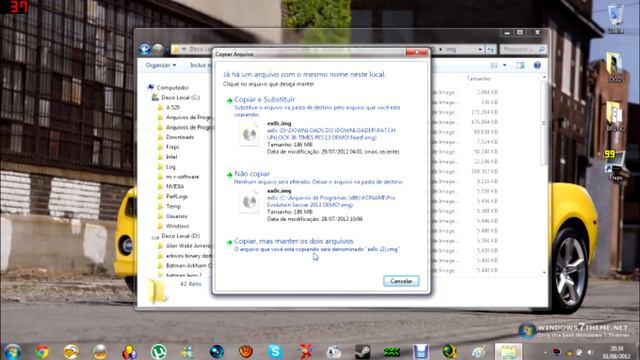This screenshot has height=360, width=640.
Task: Select the PerfLogs folder in the tree
Action: [177, 196]
